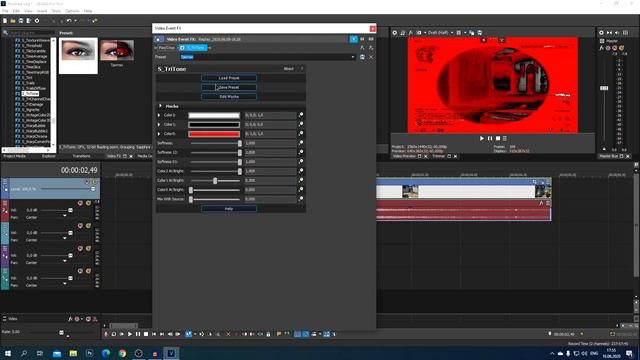
Task: Click the black Color 1 swatch
Action: click(214, 124)
